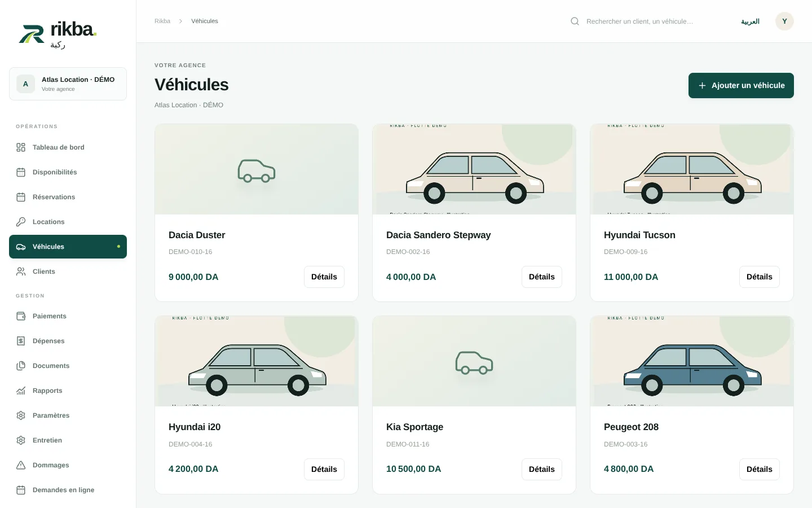812x508 pixels.
Task: Navigate to Paiements
Action: 68,316
